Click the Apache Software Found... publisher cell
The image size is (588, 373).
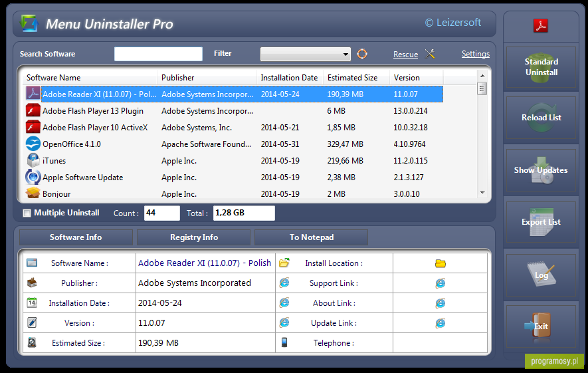(206, 144)
